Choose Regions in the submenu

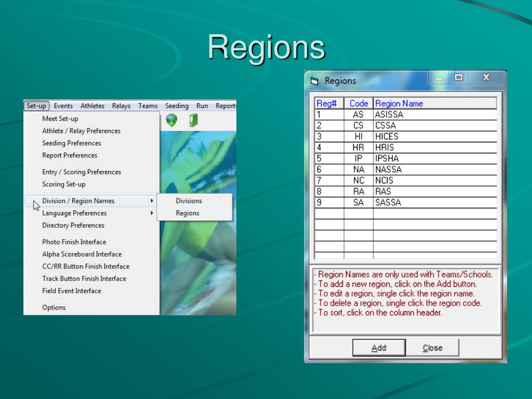point(188,213)
